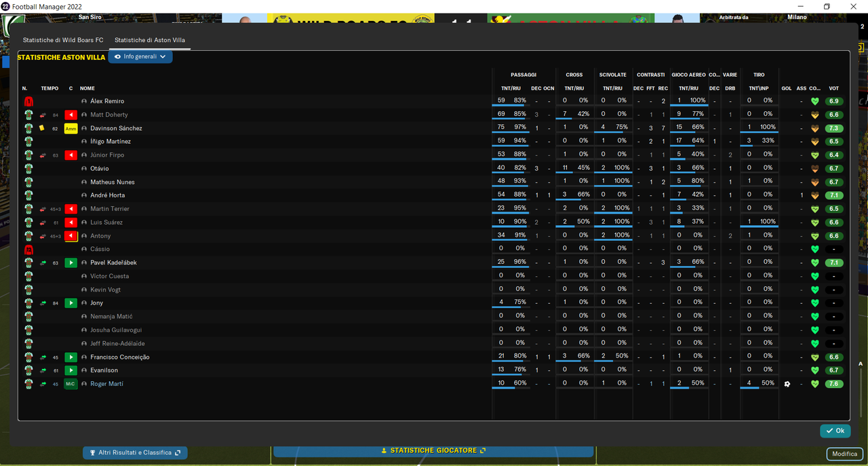Click the PASSAGGI column group header
Screen dimensions: 868x466
(524, 75)
